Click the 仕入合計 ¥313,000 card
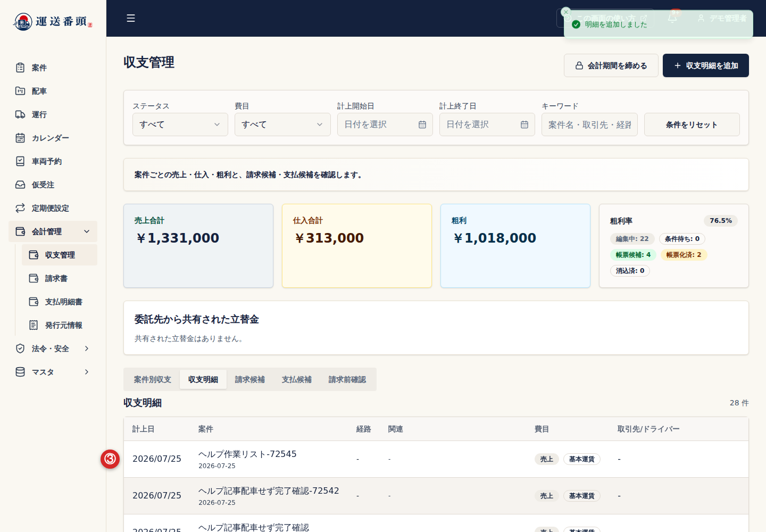This screenshot has width=766, height=532. (x=357, y=246)
